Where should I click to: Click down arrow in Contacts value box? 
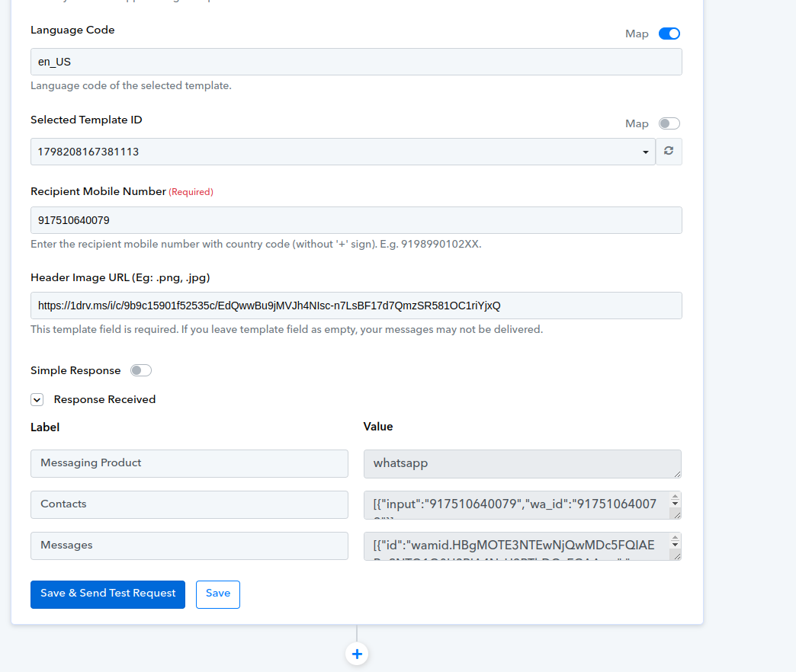coord(675,503)
